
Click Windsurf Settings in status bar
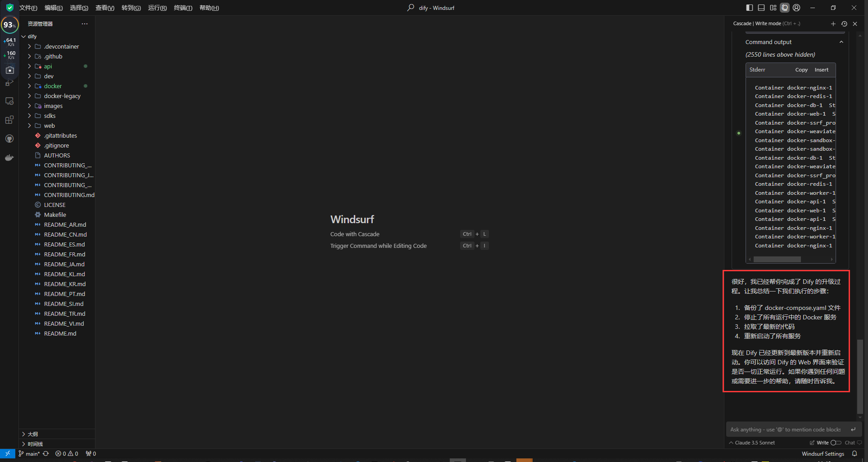[823, 453]
